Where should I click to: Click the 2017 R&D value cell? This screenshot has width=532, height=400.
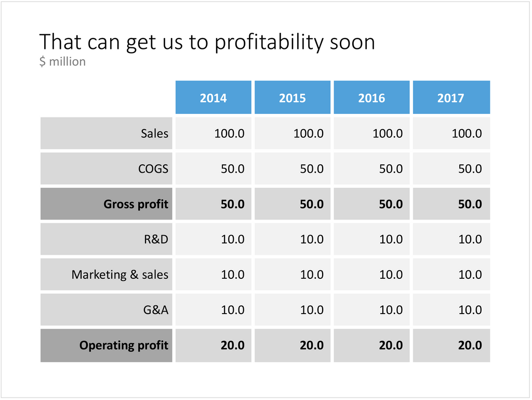coord(451,239)
